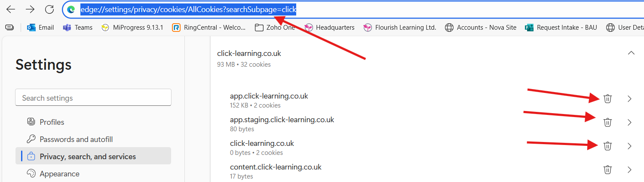Open the Teams bookmark

click(78, 28)
